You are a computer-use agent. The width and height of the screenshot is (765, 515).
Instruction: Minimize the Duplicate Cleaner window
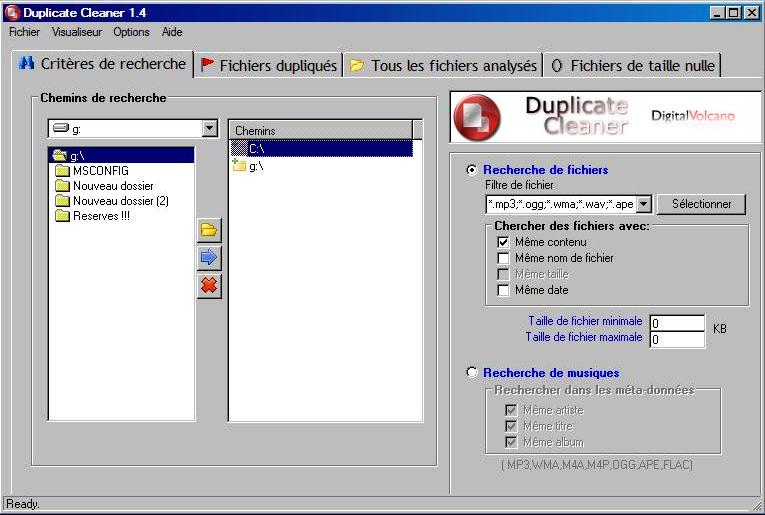click(x=717, y=13)
